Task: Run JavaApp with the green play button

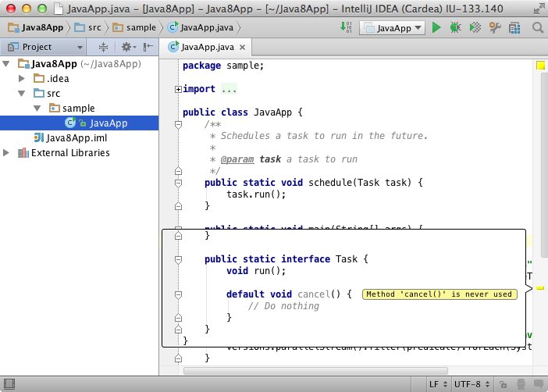Action: tap(436, 28)
